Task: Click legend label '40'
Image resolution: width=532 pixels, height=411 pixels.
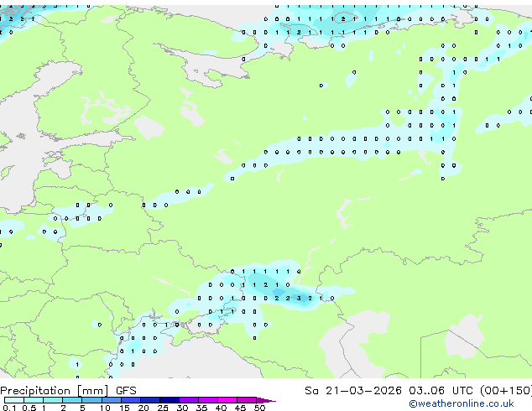Action: (x=221, y=408)
